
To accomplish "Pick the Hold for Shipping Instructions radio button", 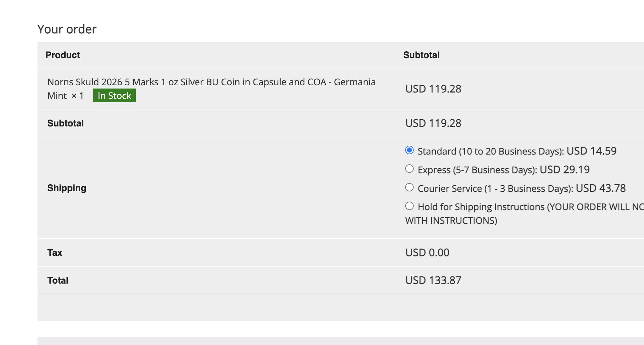I will tap(409, 206).
